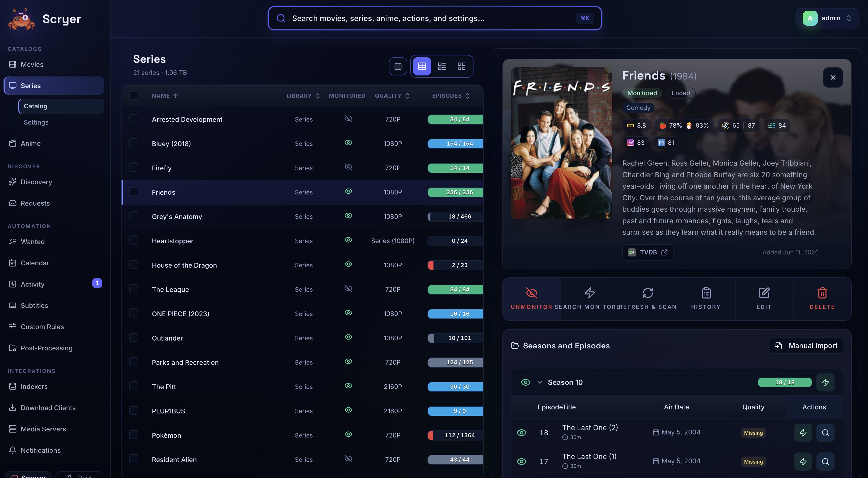The image size is (868, 478).
Task: Check the Arrested Development row checkbox
Action: [x=134, y=118]
